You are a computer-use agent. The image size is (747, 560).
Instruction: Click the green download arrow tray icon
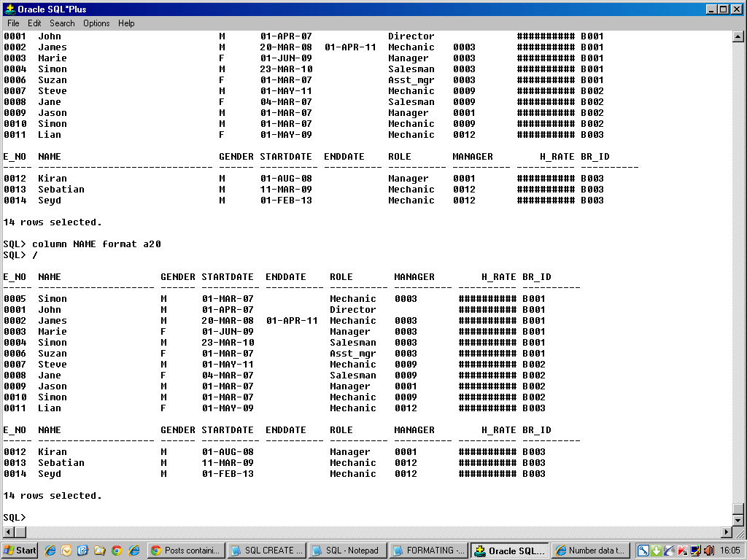click(657, 551)
